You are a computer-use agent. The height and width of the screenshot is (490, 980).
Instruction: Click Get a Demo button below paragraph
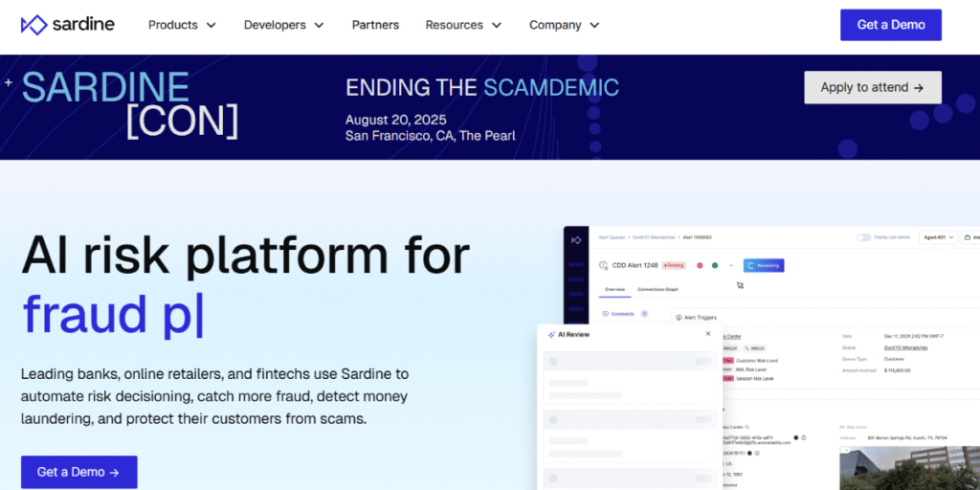click(x=78, y=472)
